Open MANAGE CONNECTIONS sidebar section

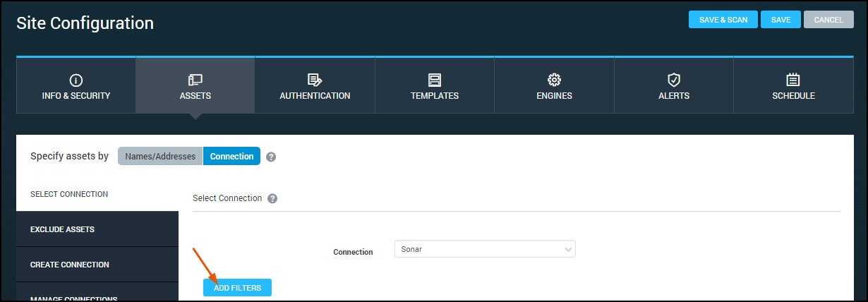coord(97,292)
